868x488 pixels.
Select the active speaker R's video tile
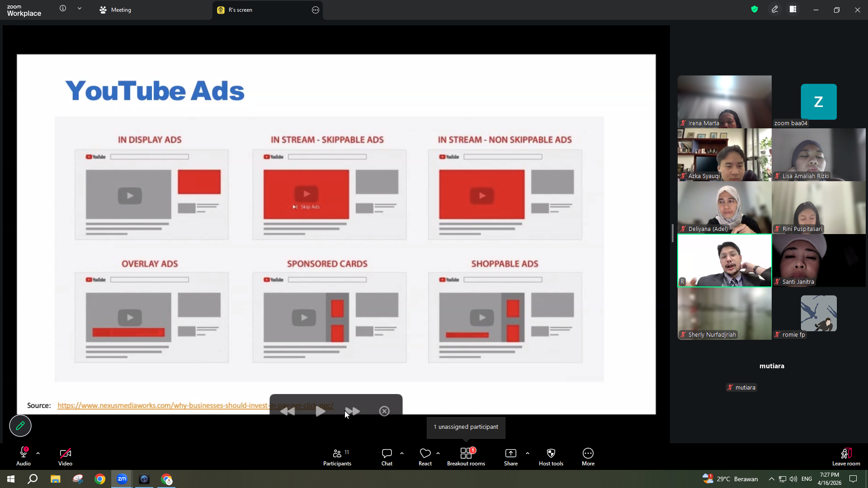coord(725,260)
